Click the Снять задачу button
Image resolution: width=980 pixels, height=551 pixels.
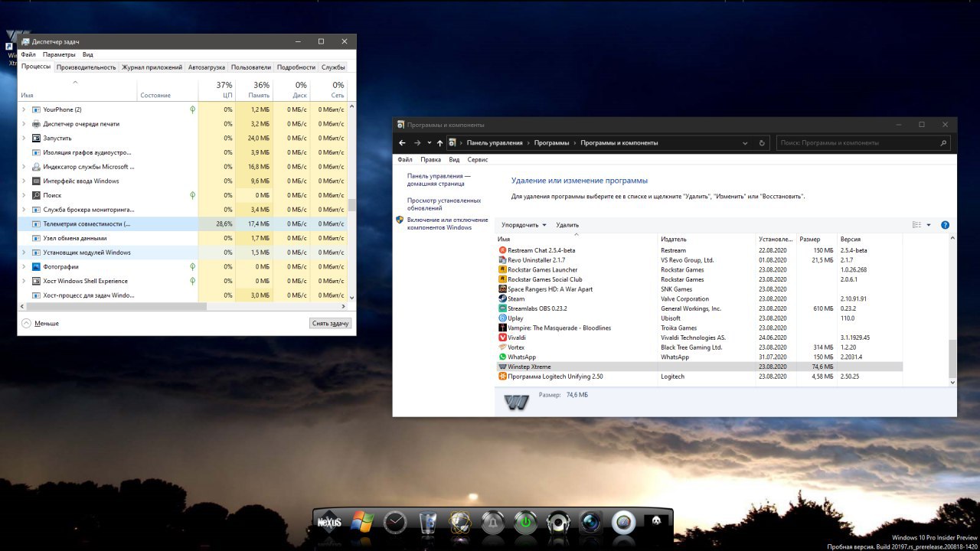click(x=331, y=324)
